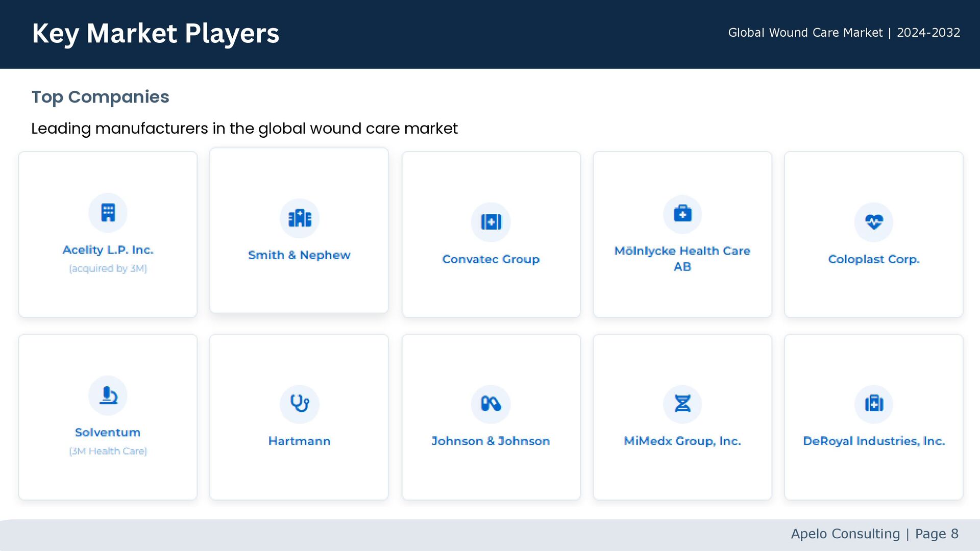The width and height of the screenshot is (980, 551).
Task: Click the Hartmann company label
Action: 300,441
